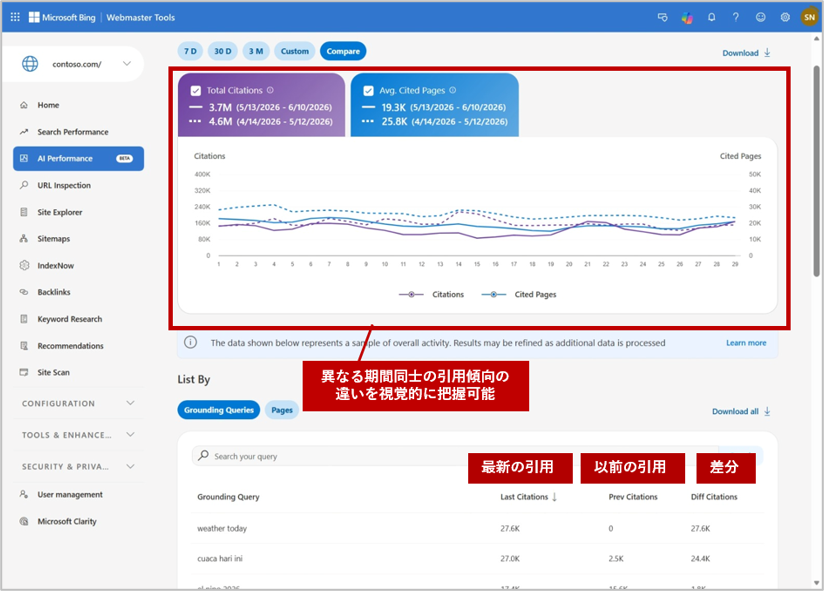Open the Webmaster Tools header link
Image resolution: width=824 pixels, height=591 pixels.
[140, 17]
